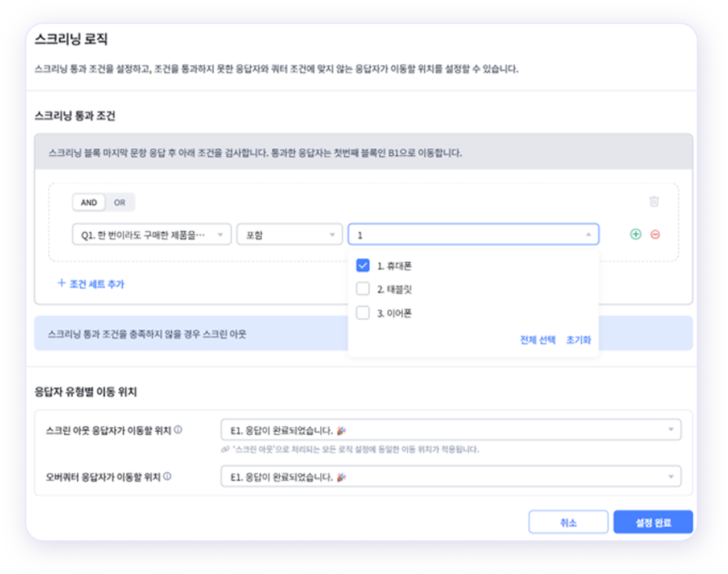728x574 pixels.
Task: Check the 2. 태블릿 option
Action: tap(363, 289)
